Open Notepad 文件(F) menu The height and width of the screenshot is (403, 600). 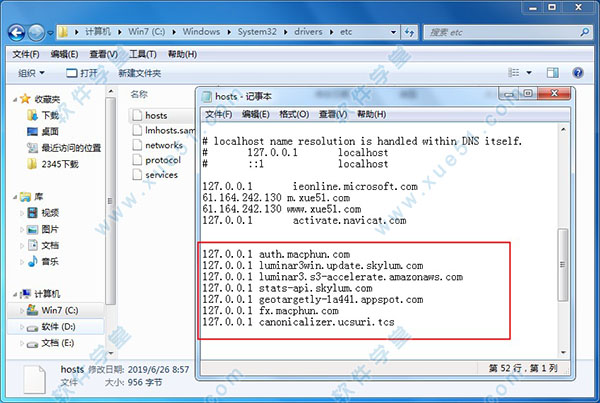coord(218,114)
